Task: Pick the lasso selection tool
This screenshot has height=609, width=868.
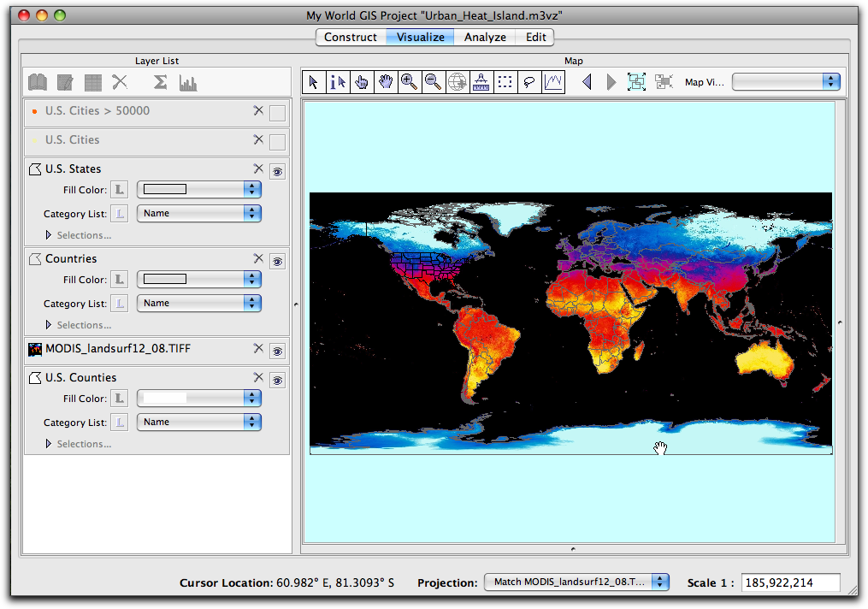Action: coord(529,82)
